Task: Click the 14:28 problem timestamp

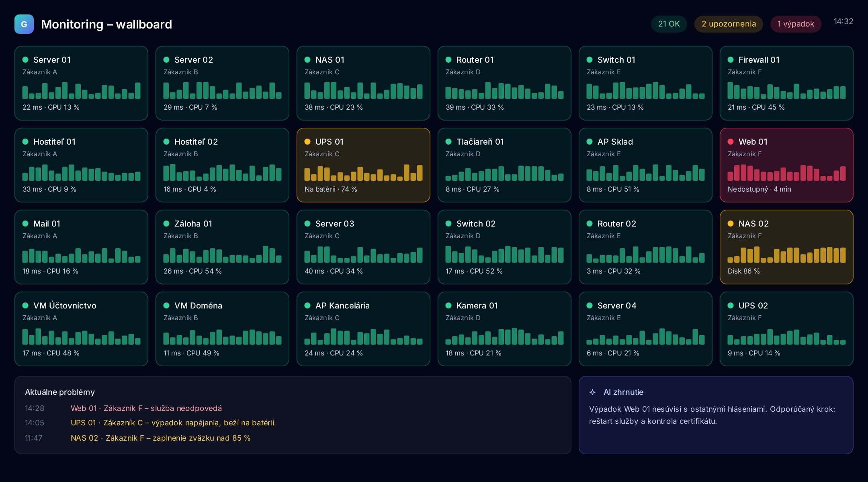Action: (x=35, y=408)
